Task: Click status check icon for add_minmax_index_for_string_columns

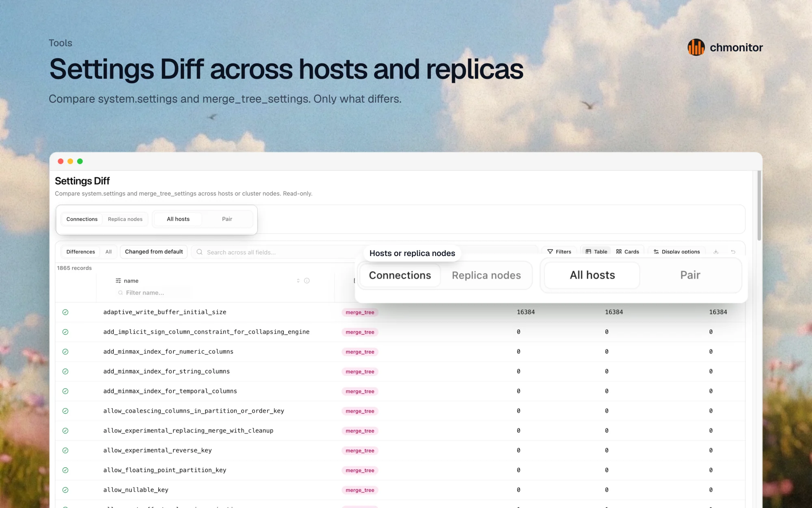Action: tap(65, 371)
